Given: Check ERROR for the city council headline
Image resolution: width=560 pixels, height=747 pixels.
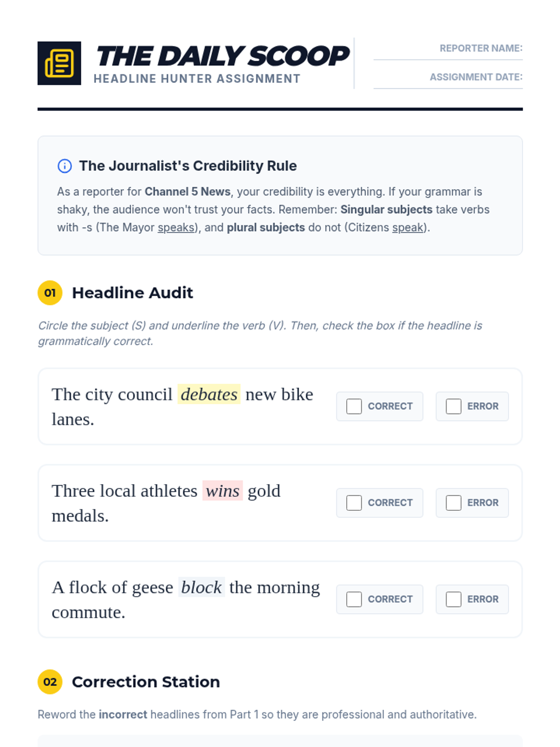Looking at the screenshot, I should [x=453, y=406].
